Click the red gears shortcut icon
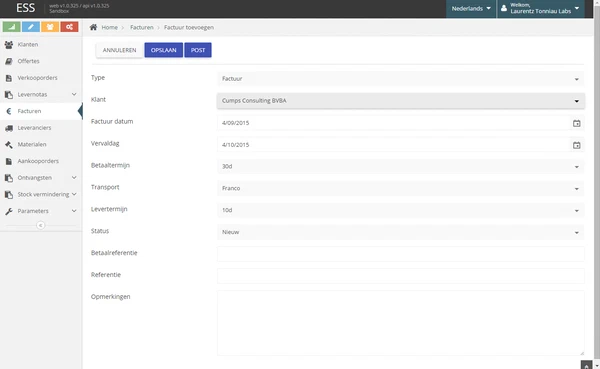The height and width of the screenshot is (369, 600). 69,27
